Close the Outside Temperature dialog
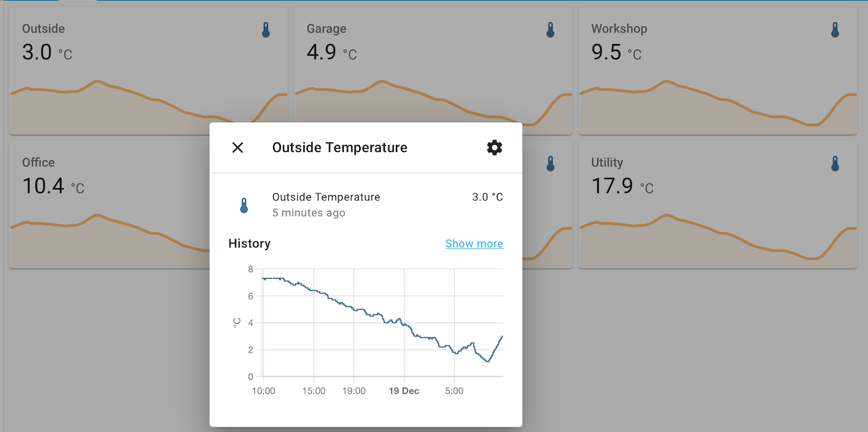Screen dimensions: 868x432 [x=238, y=148]
